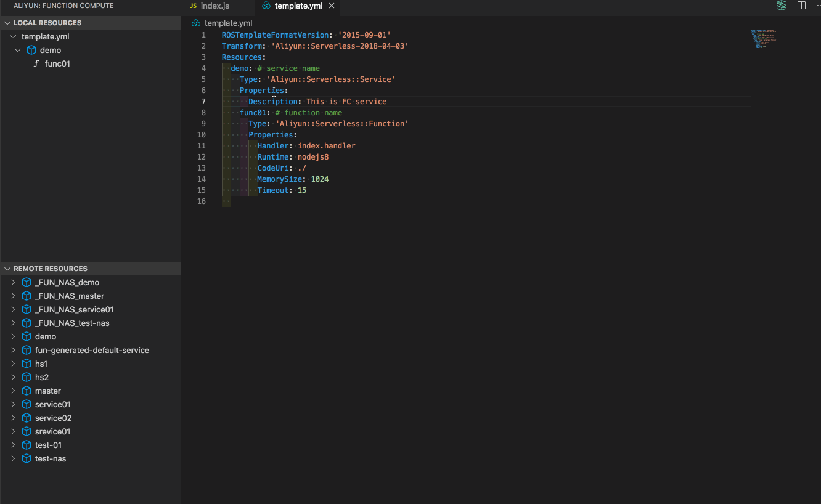Viewport: 821px width, 504px height.
Task: Click the MemorySize value 1024
Action: 320,179
